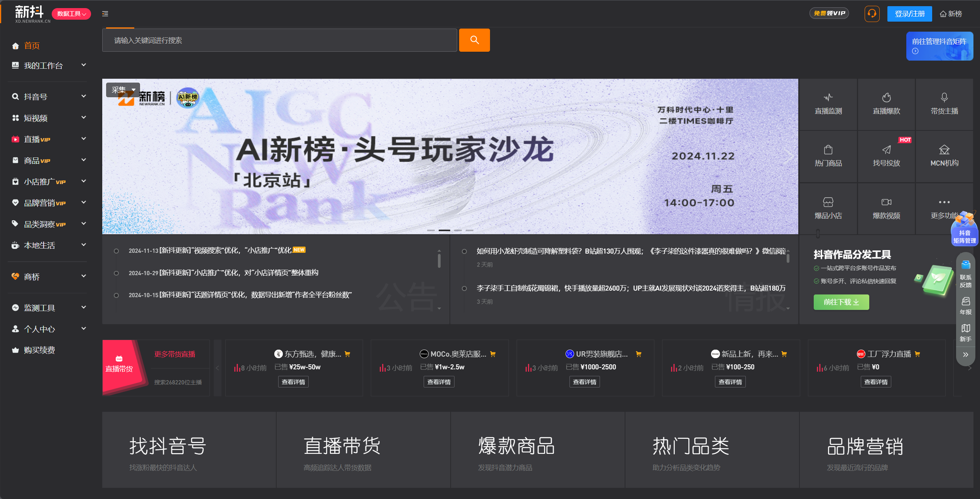Image resolution: width=980 pixels, height=499 pixels.
Task: Select the second banner carousel indicator
Action: [444, 230]
